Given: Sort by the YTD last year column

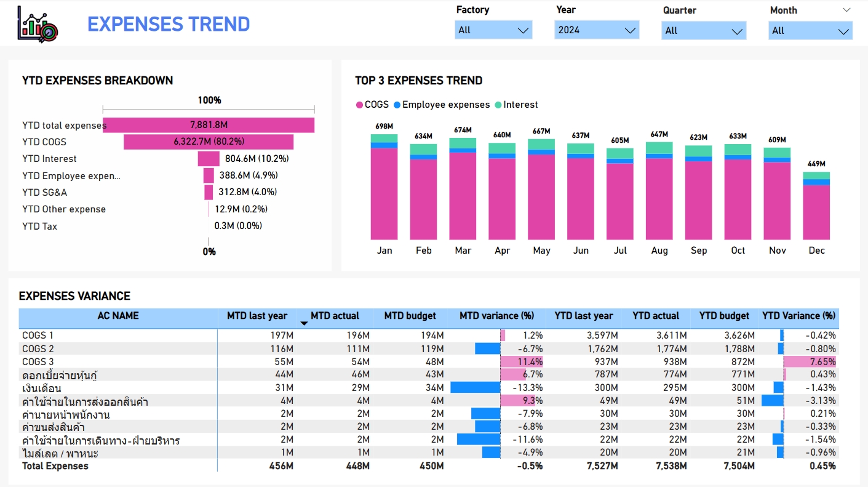Looking at the screenshot, I should point(583,316).
